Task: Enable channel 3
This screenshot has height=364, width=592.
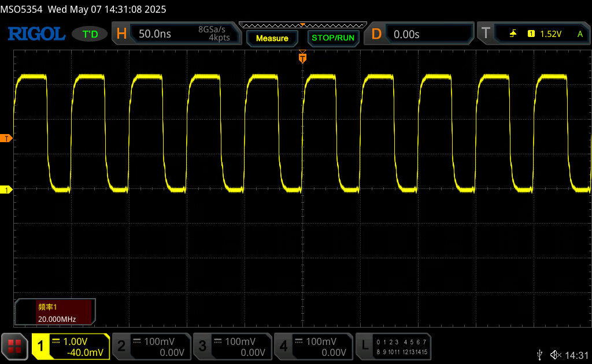Action: [x=232, y=347]
